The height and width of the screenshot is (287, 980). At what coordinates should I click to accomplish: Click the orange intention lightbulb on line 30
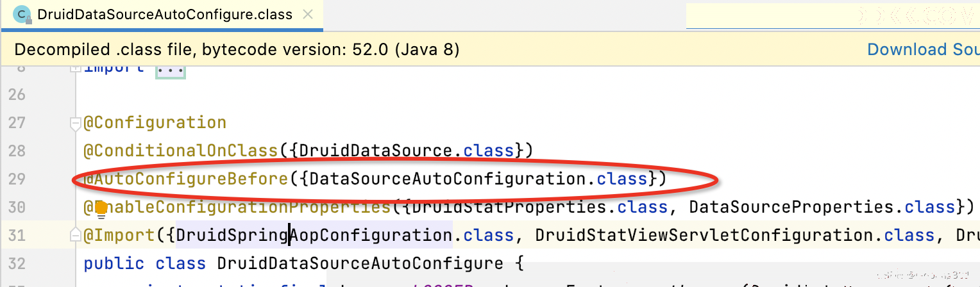101,208
